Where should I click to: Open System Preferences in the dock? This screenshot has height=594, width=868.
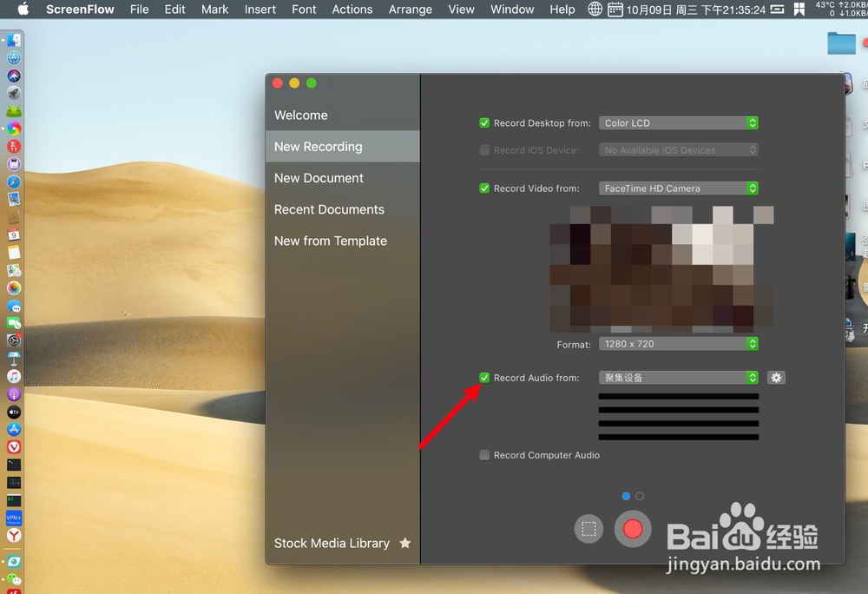click(x=14, y=340)
